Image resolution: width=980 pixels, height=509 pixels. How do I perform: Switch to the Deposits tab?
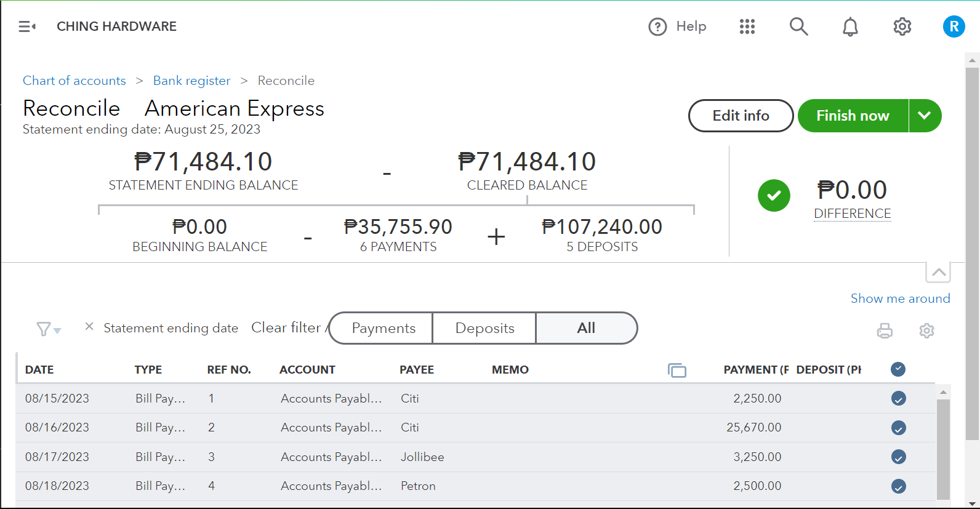[x=484, y=328]
